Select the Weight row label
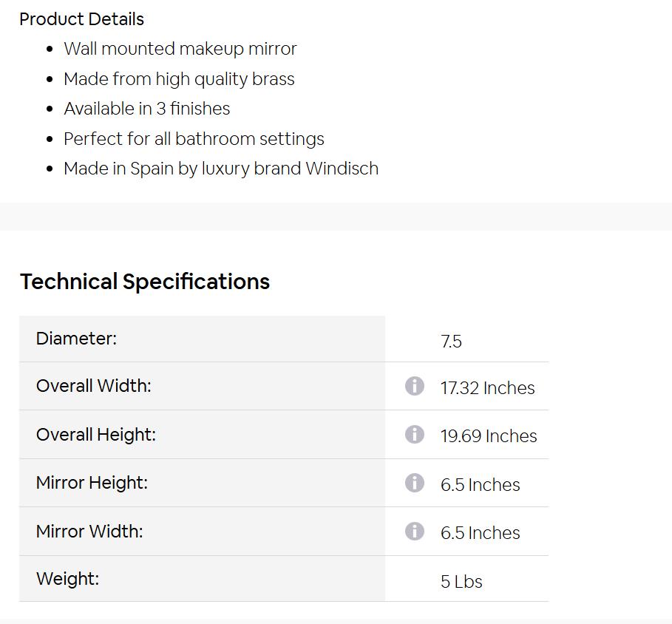This screenshot has width=672, height=624. click(x=67, y=579)
